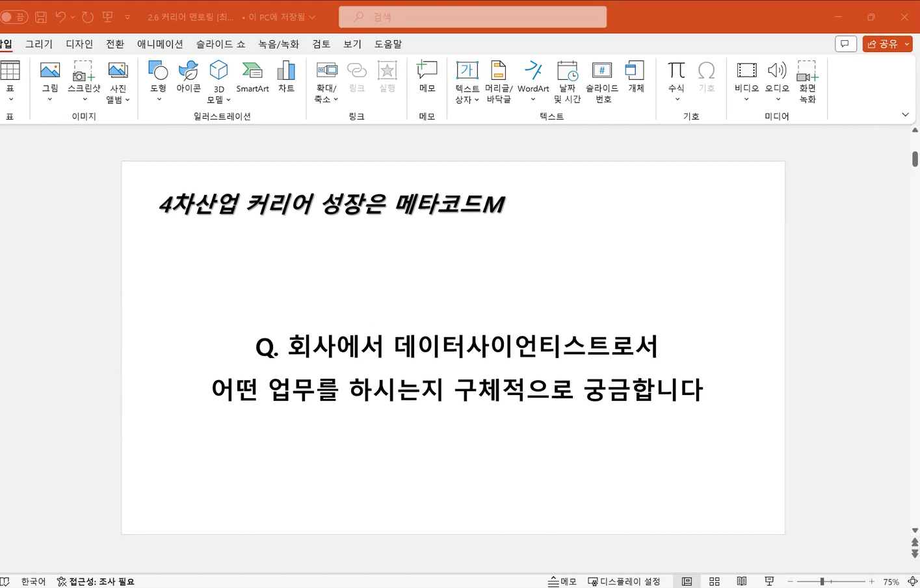Insert 날짜 및 시간 date and time
The height and width of the screenshot is (588, 920).
point(567,81)
